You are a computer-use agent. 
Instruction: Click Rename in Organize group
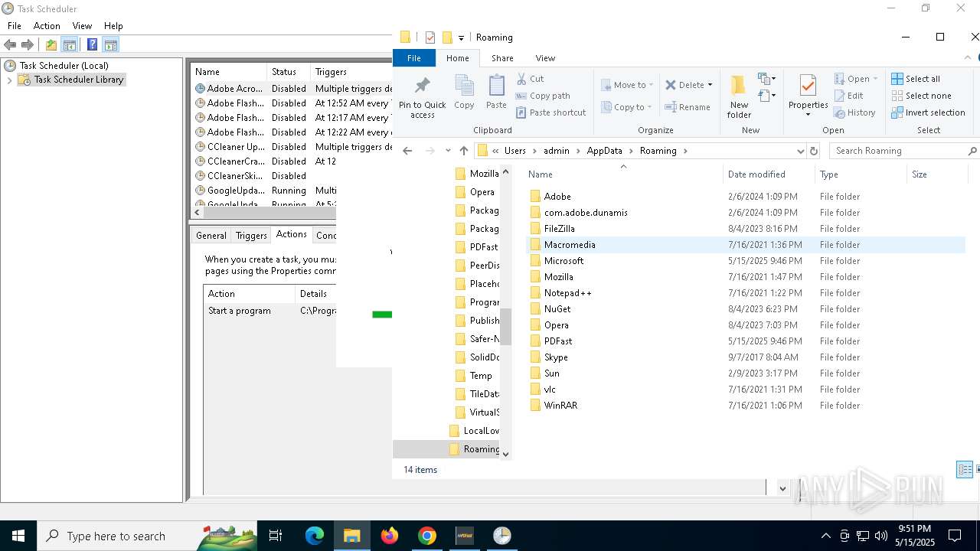pyautogui.click(x=688, y=107)
